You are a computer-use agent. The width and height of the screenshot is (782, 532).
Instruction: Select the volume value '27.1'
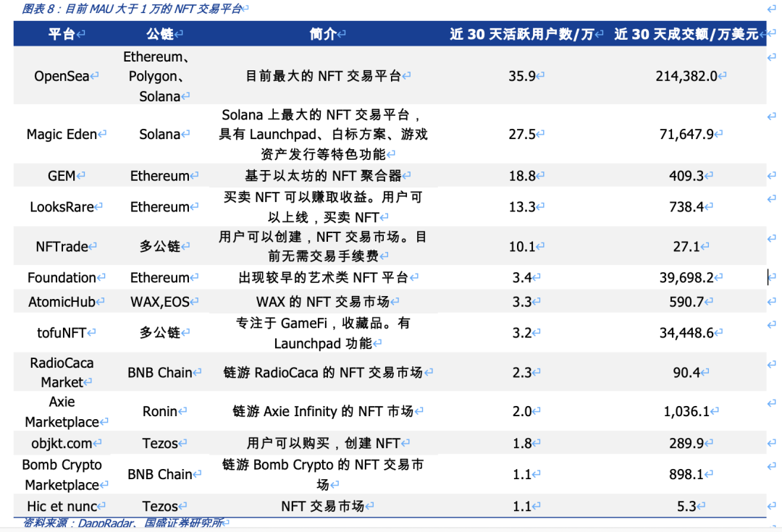coord(686,247)
